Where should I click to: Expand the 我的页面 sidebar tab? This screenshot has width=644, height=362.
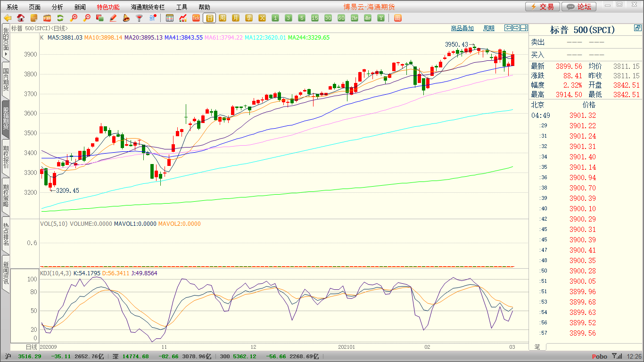6,42
